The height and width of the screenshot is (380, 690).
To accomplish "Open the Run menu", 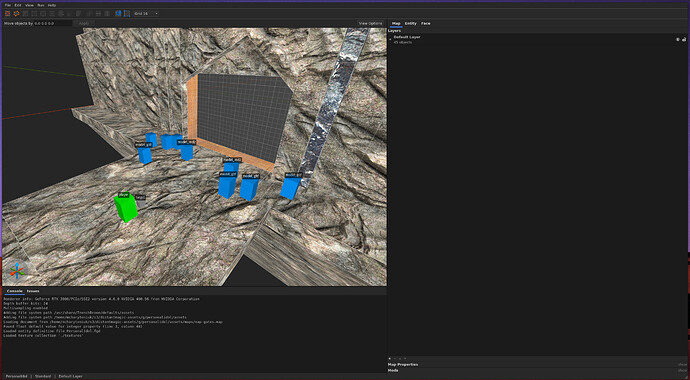I will click(40, 5).
